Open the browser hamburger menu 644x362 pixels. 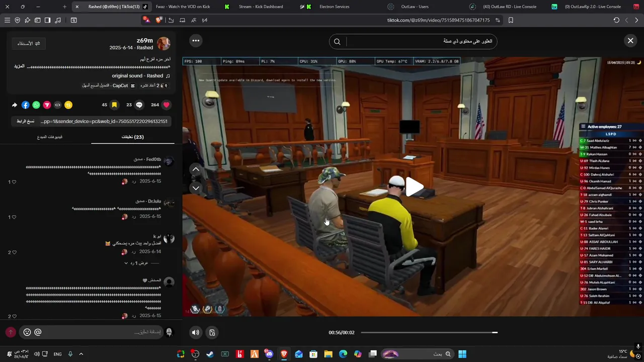tap(7, 20)
